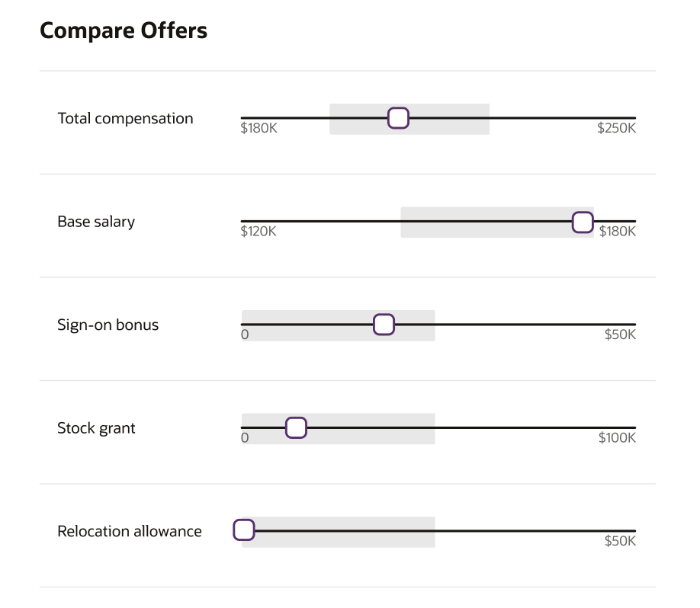Viewport: 700px width, 608px height.
Task: Click the Stock grant slider handle
Action: coord(296,427)
